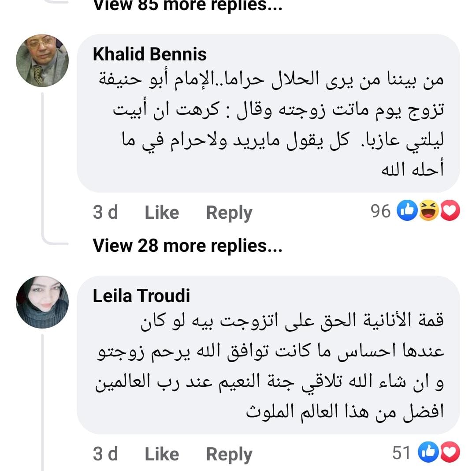The height and width of the screenshot is (471, 476).
Task: Expand "View 28 more replies"
Action: 187,246
